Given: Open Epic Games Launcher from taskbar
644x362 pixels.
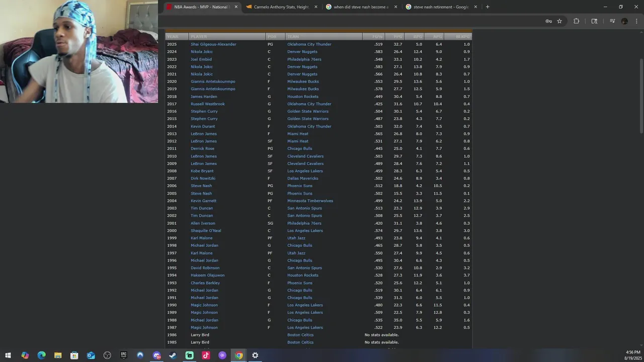Looking at the screenshot, I should (x=124, y=355).
